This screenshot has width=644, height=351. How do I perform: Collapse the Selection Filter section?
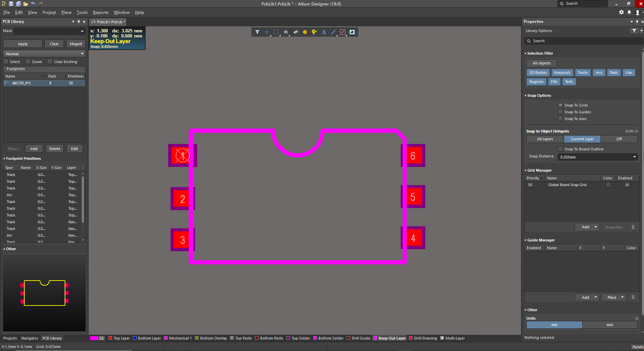525,53
